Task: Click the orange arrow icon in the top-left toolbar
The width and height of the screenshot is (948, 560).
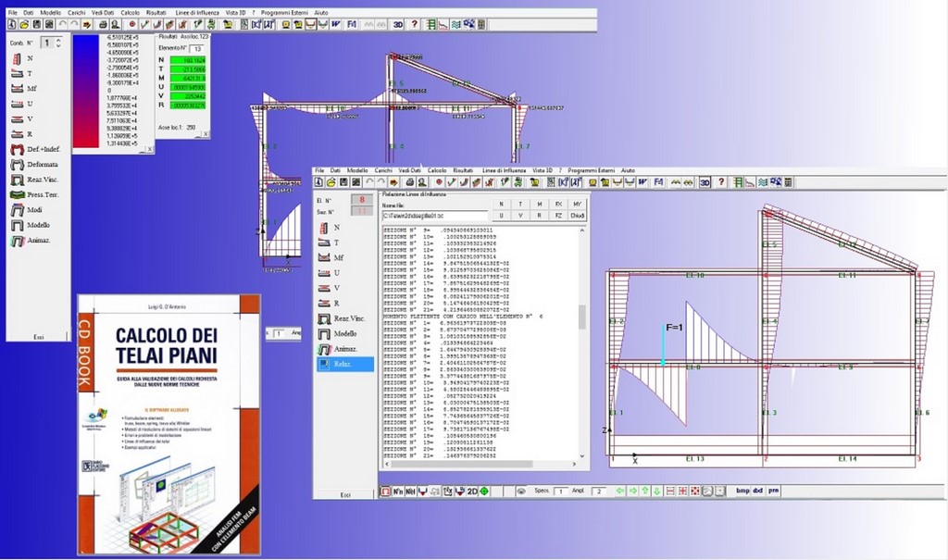Action: [x=86, y=25]
